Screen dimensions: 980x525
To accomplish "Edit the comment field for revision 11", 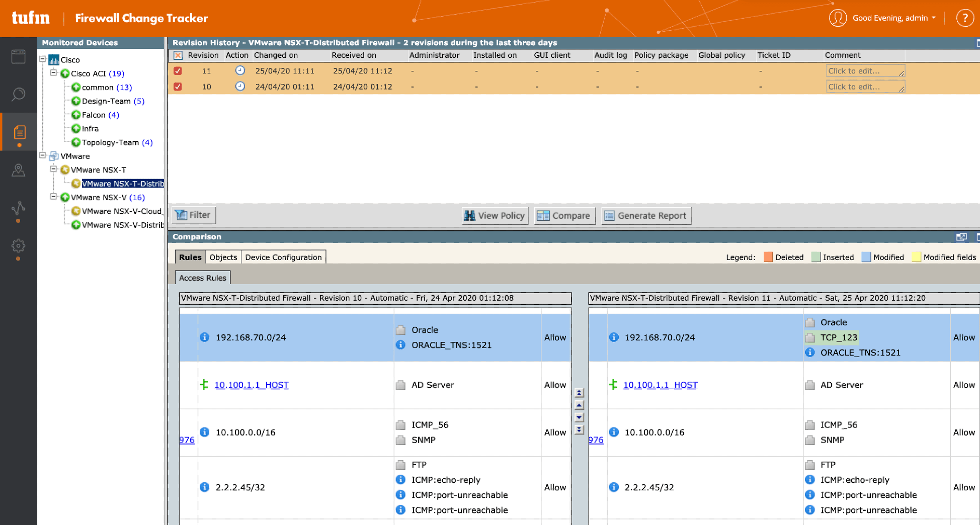I will pos(865,71).
